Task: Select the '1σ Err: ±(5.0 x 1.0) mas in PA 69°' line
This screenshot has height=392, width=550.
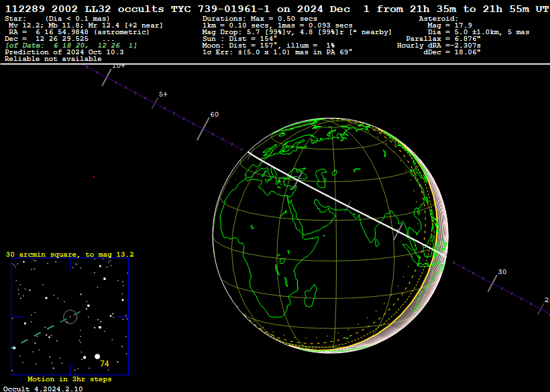Action: [277, 52]
